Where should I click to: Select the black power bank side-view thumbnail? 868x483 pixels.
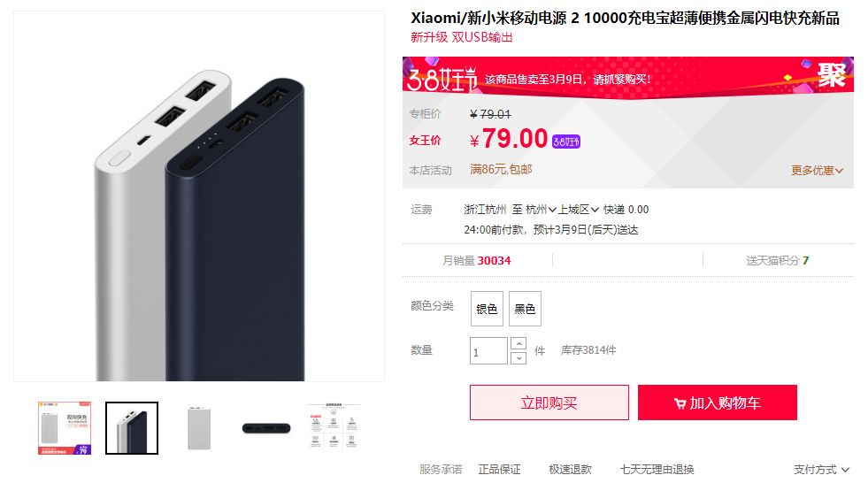266,428
